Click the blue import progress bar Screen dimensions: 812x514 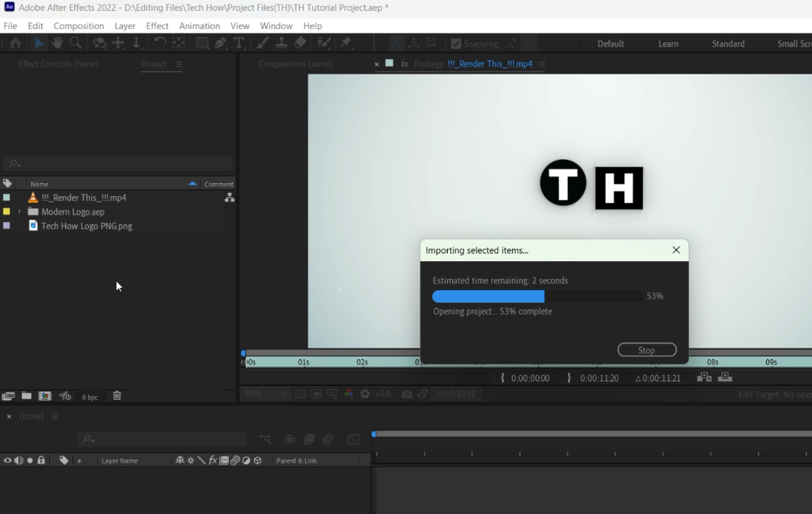click(x=488, y=296)
